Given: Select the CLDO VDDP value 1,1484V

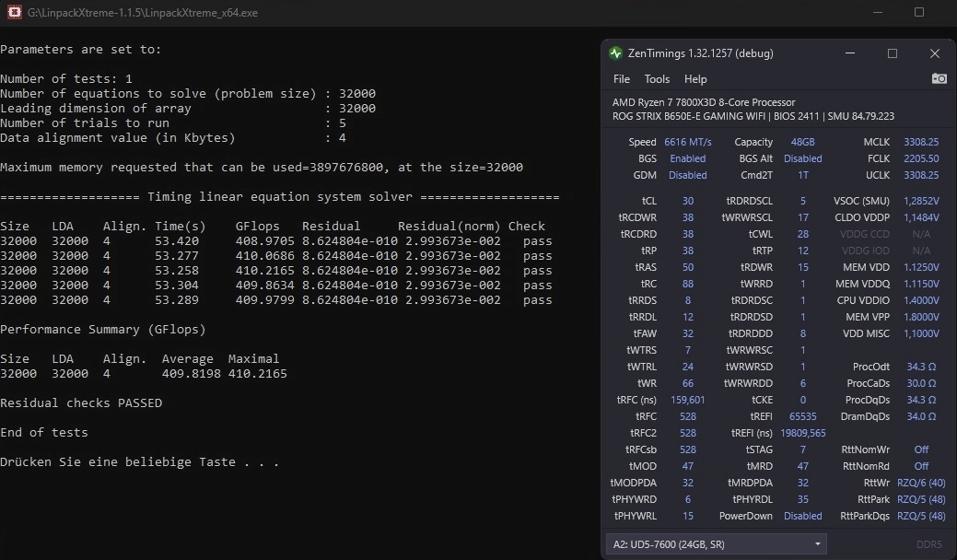Looking at the screenshot, I should click(921, 217).
